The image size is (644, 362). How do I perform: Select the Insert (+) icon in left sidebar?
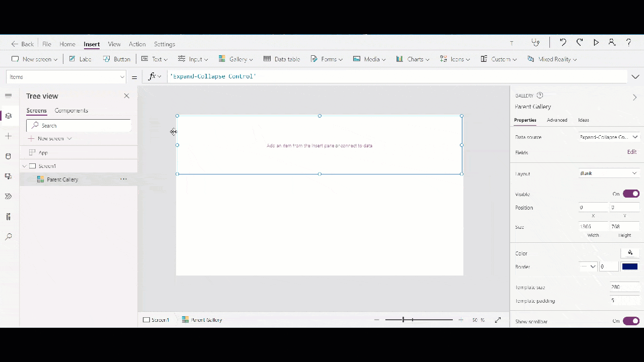pyautogui.click(x=8, y=136)
